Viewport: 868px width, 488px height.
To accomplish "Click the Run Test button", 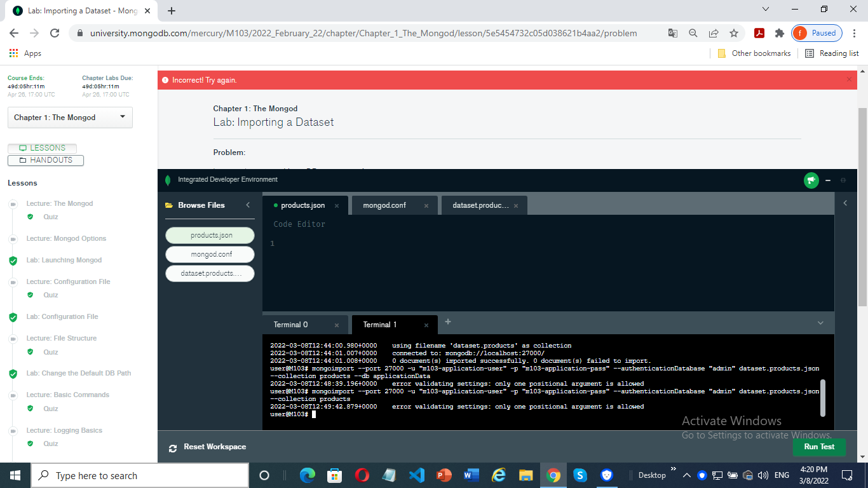I will click(x=819, y=447).
